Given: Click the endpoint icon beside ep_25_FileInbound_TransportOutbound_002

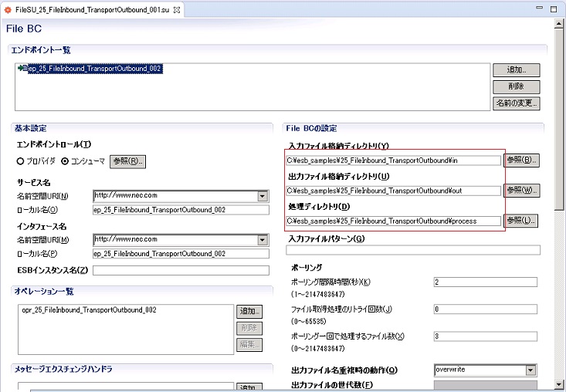Looking at the screenshot, I should click(22, 69).
